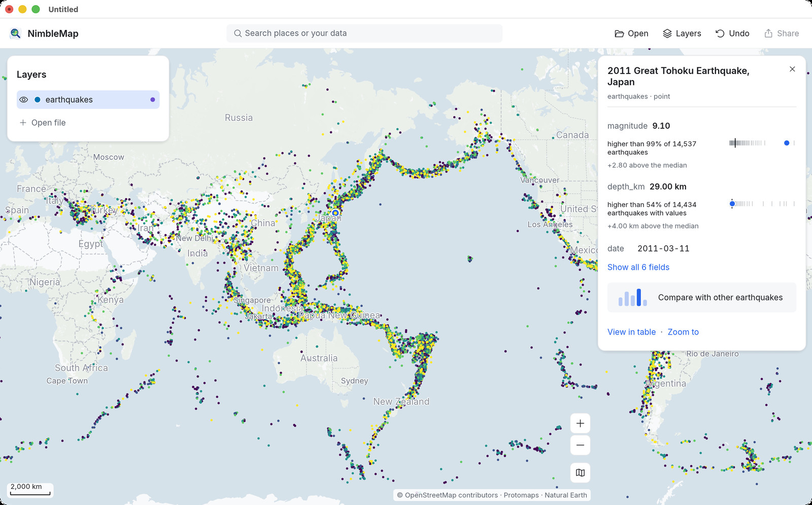Click the depth_km distribution strip
This screenshot has width=812, height=505.
762,204
